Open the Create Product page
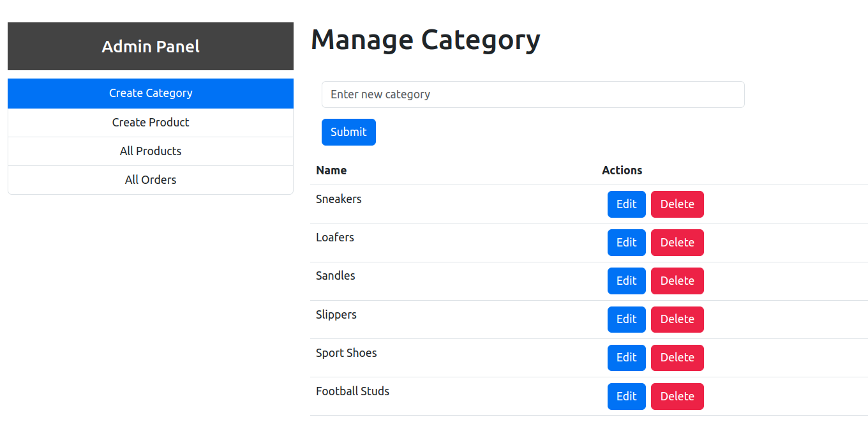Viewport: 868px width, 431px height. point(151,122)
